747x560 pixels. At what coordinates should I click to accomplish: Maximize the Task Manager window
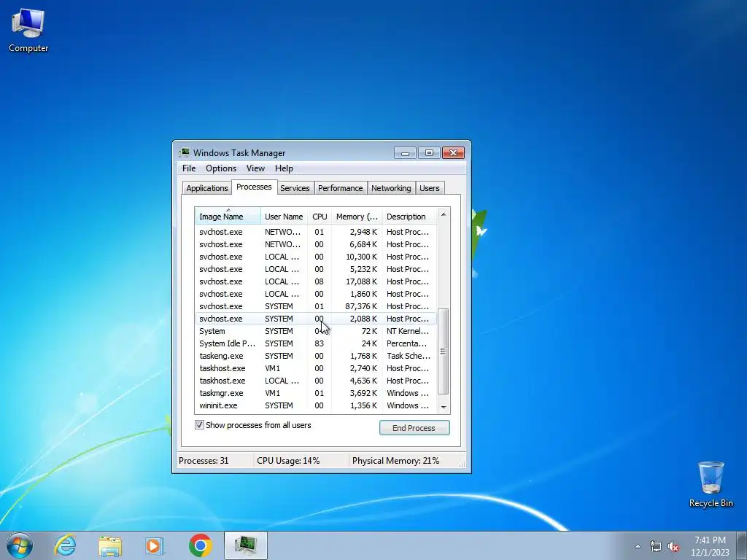tap(429, 153)
